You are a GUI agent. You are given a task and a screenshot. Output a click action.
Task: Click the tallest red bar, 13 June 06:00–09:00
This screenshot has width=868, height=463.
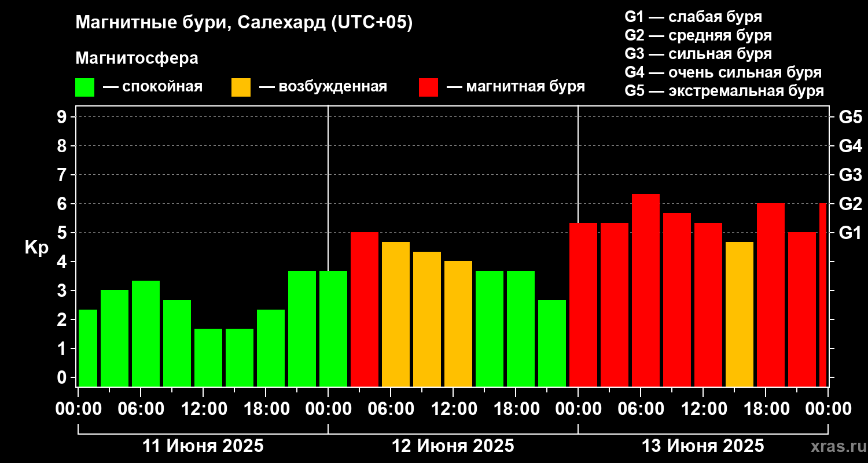point(646,290)
